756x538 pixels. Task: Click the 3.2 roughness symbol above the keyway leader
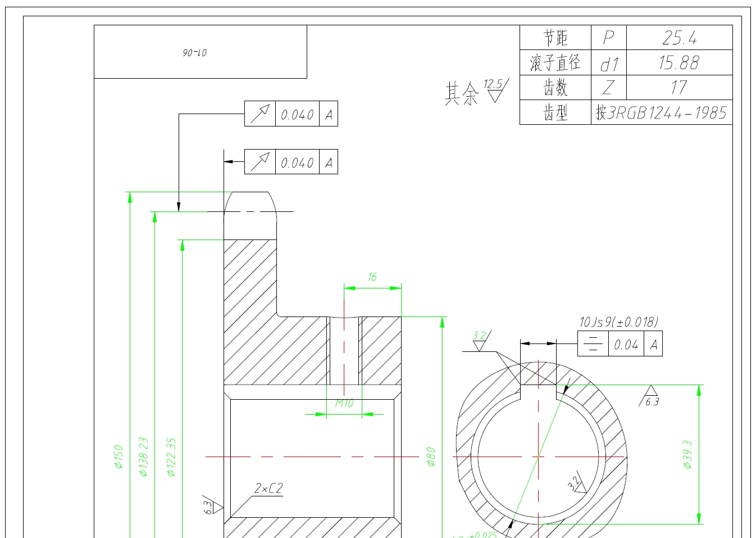480,341
